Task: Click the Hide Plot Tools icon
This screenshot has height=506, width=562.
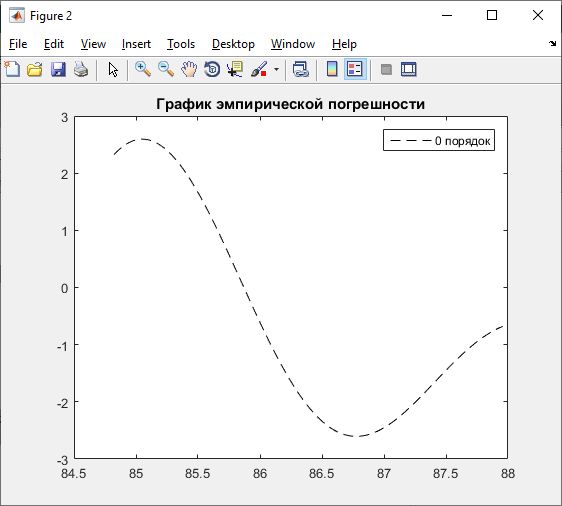Action: coord(386,69)
